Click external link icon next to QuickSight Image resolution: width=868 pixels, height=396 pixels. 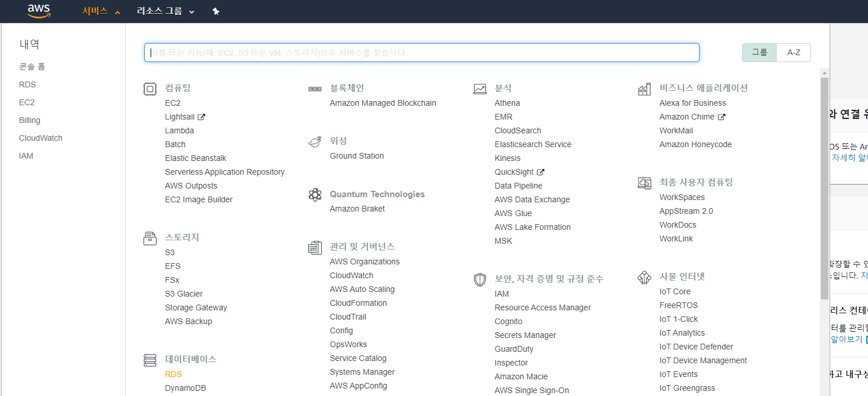click(x=540, y=172)
